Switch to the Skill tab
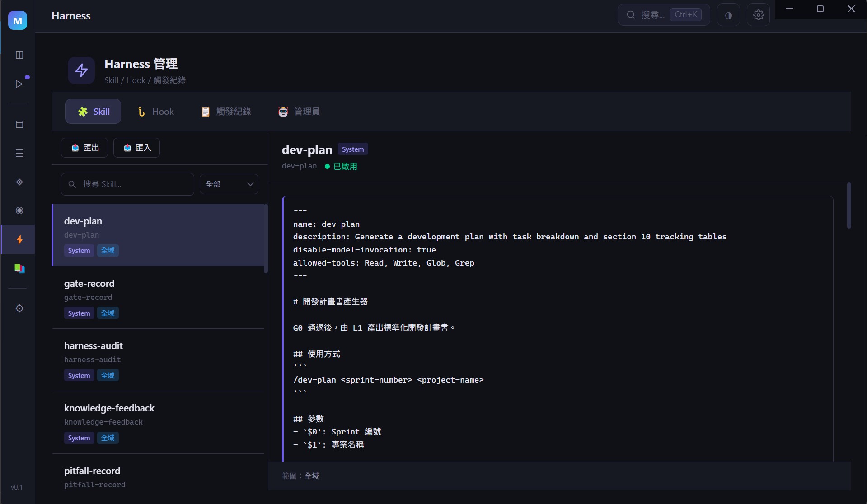 93,112
